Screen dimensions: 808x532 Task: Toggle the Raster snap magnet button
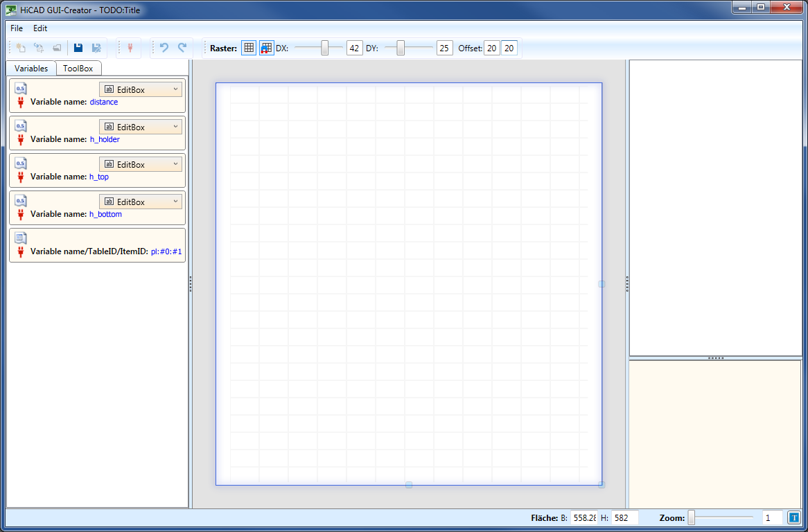click(266, 48)
